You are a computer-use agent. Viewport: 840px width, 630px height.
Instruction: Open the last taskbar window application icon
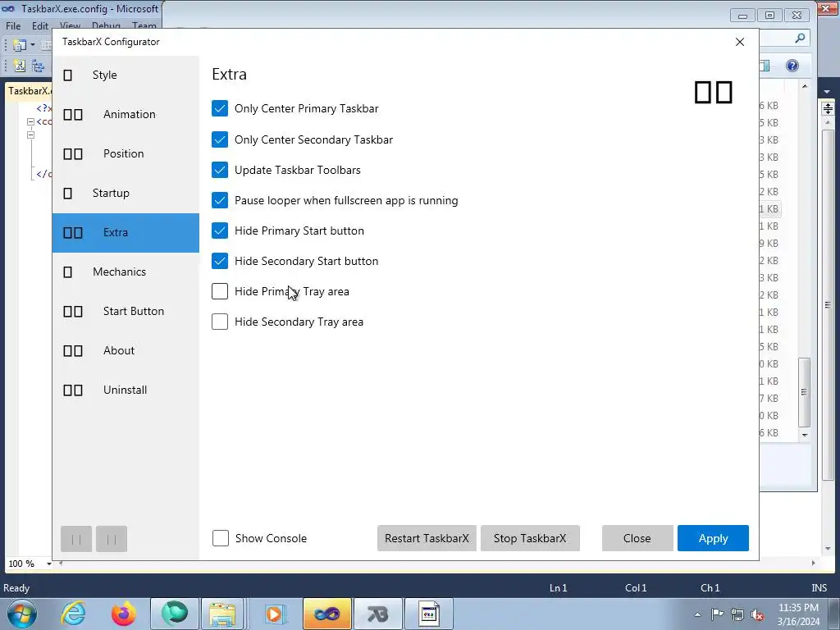pyautogui.click(x=428, y=614)
